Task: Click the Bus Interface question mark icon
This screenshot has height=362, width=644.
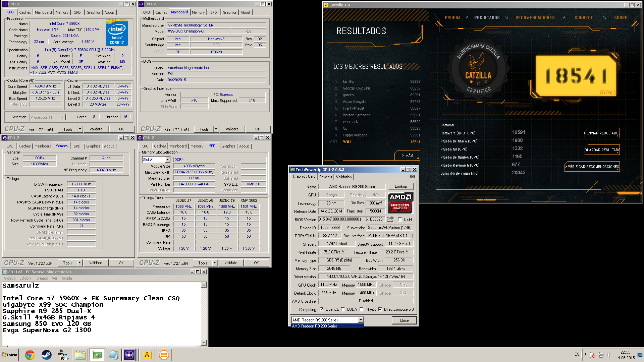Action: 412,236
